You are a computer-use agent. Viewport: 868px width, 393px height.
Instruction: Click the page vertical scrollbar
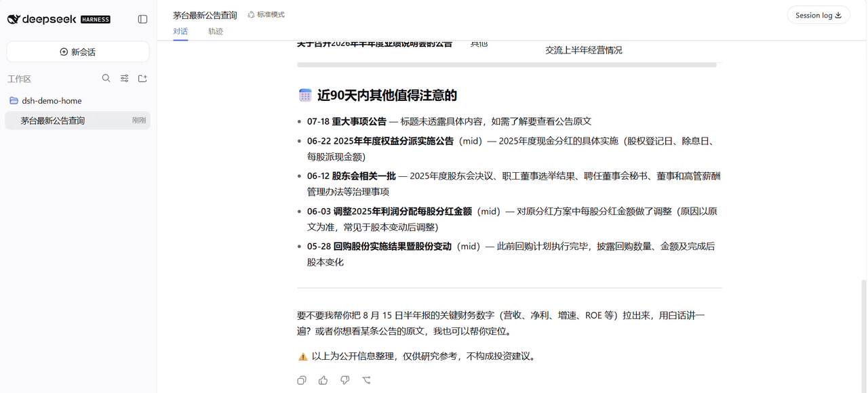(864, 335)
